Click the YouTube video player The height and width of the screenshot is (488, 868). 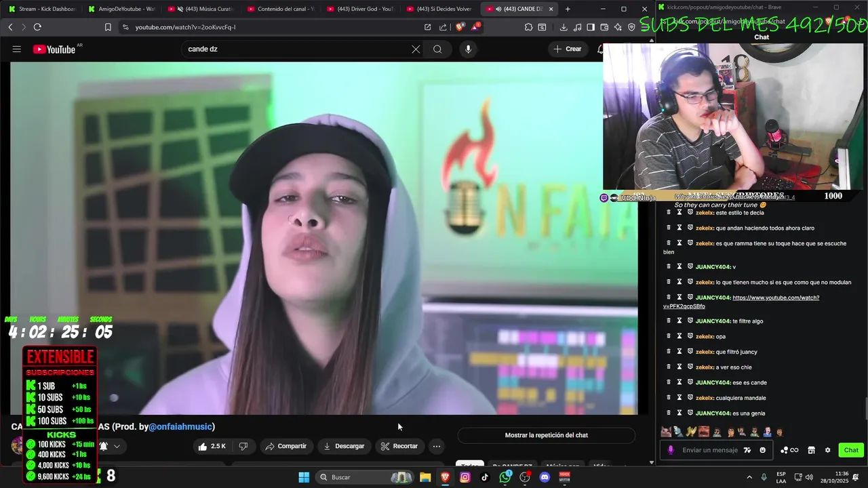(x=324, y=238)
